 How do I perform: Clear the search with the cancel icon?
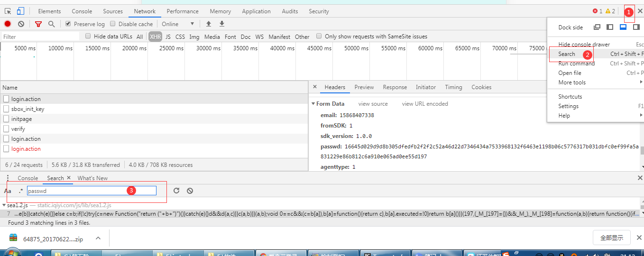(190, 191)
